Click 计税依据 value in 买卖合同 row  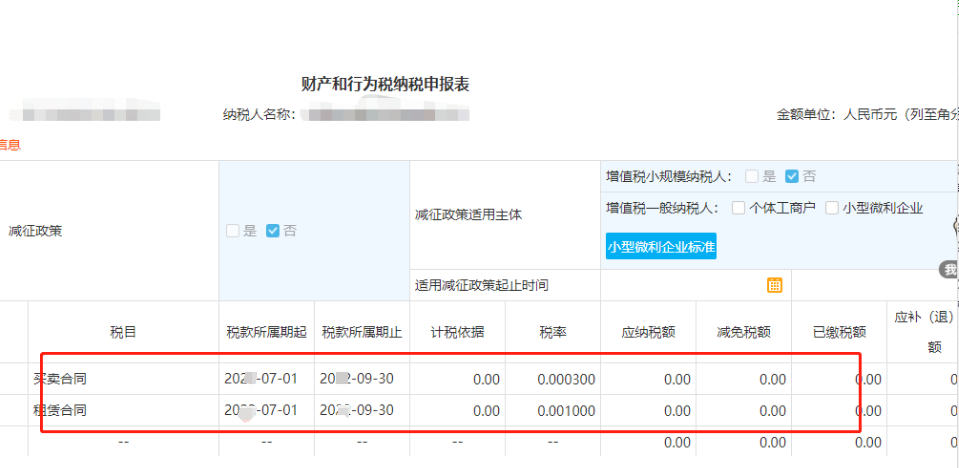[486, 379]
